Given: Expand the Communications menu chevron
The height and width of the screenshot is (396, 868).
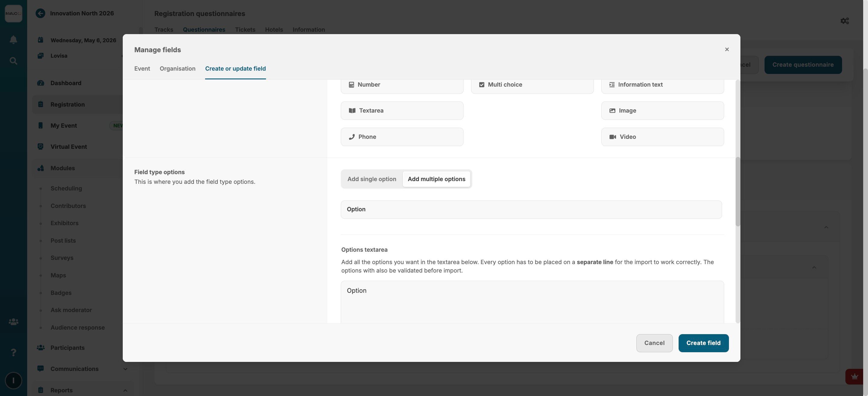Looking at the screenshot, I should click(x=125, y=369).
